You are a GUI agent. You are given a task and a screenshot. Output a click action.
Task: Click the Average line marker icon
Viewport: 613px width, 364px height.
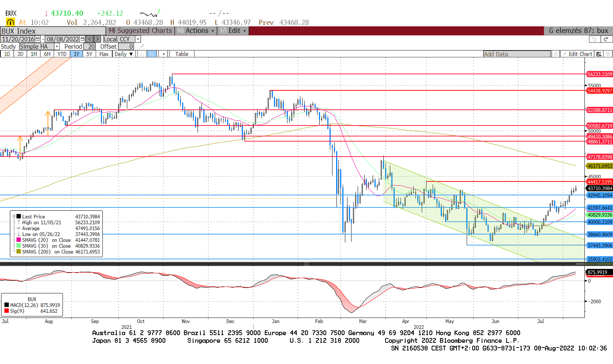click(x=19, y=228)
